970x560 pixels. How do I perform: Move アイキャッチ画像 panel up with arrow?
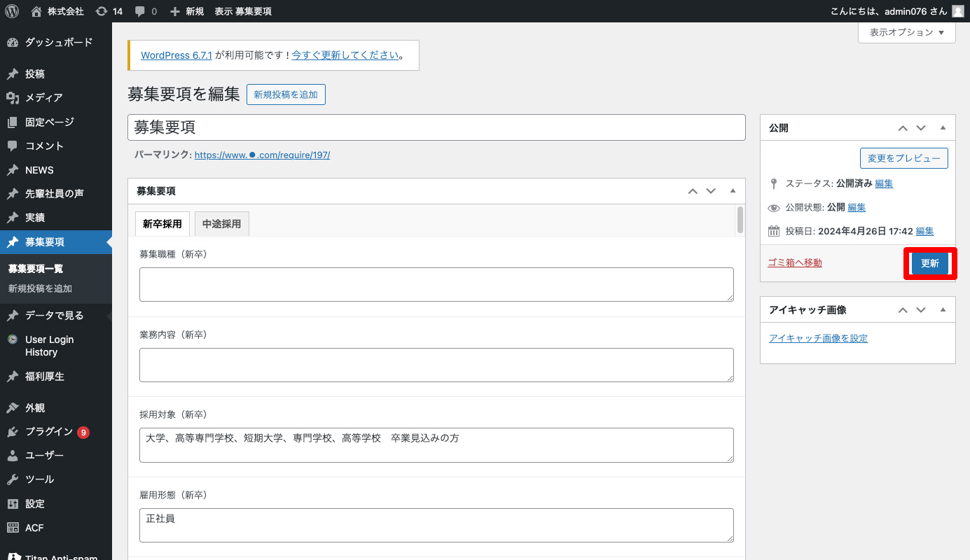point(903,310)
